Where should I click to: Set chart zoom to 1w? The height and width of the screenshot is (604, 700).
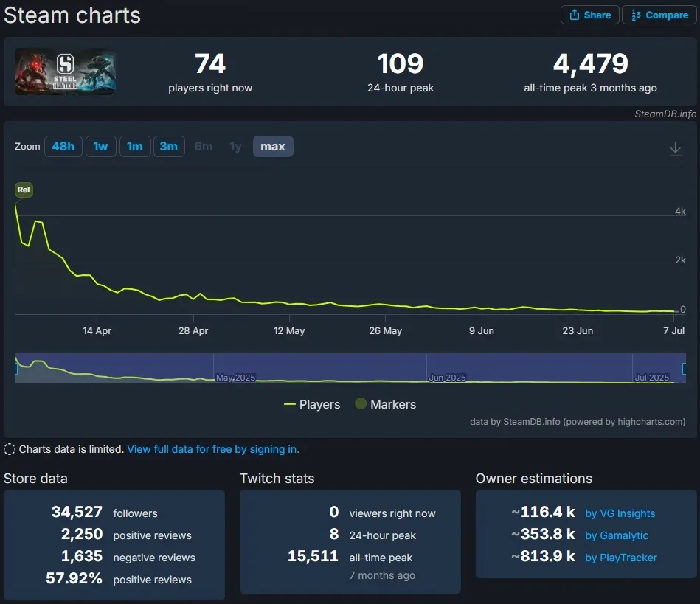(100, 147)
